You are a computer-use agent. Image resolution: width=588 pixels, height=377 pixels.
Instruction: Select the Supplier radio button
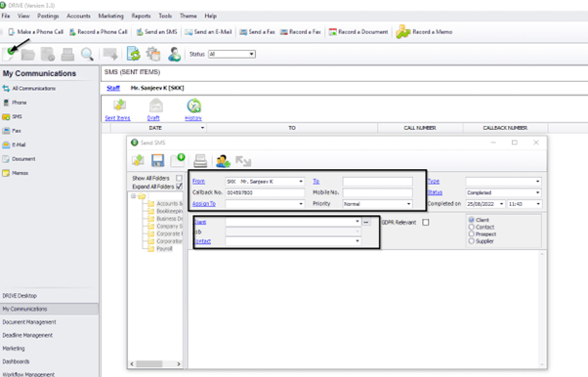pos(472,241)
